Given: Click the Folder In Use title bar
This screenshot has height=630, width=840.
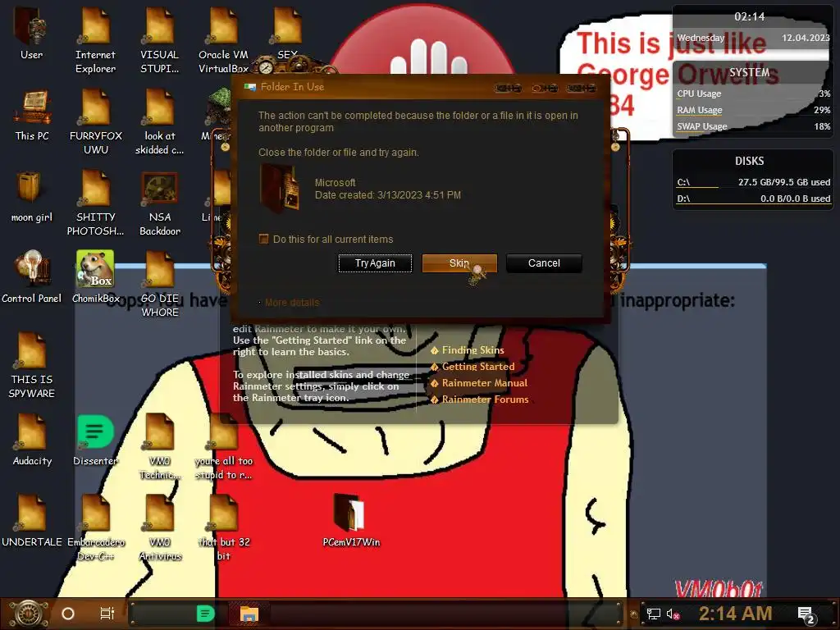Looking at the screenshot, I should click(421, 87).
